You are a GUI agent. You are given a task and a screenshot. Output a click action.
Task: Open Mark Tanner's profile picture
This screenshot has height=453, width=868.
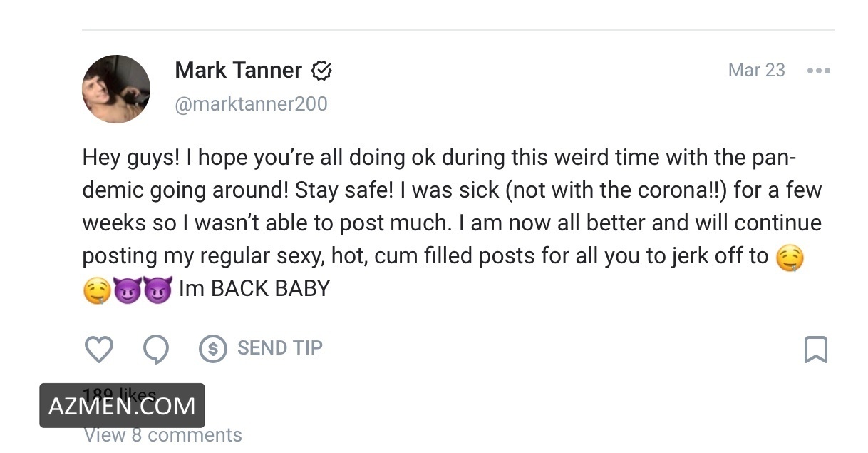(116, 89)
